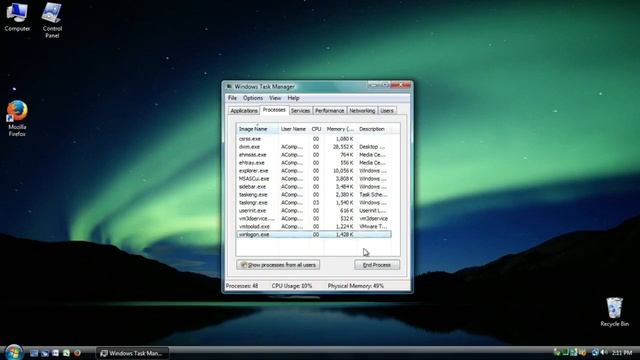Open the Options menu
The width and height of the screenshot is (640, 360).
(x=253, y=98)
